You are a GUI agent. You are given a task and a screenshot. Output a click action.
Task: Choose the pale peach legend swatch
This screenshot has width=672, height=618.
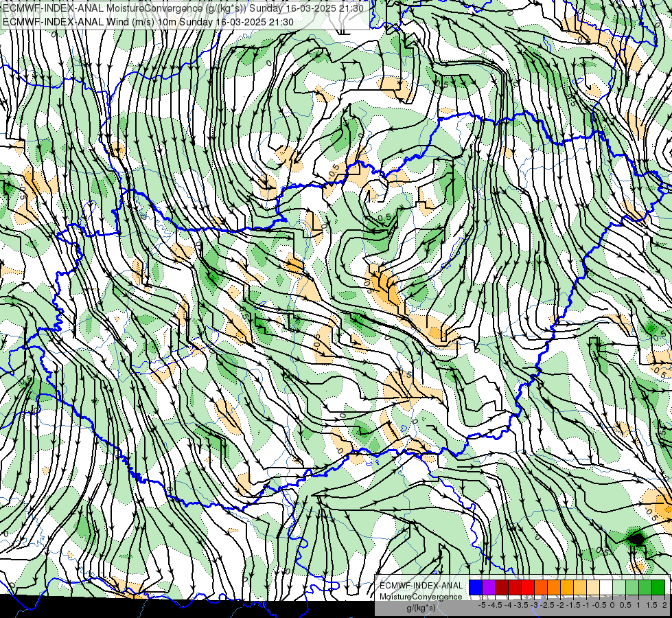tap(593, 587)
